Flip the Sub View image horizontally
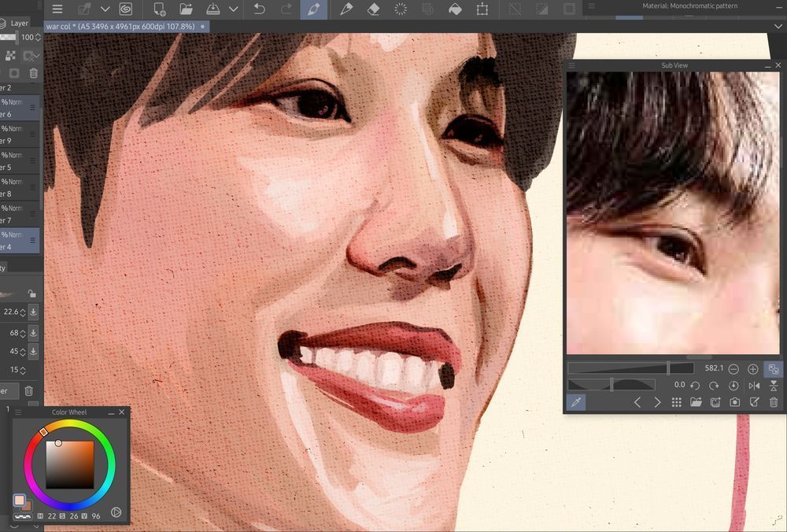 tap(753, 385)
